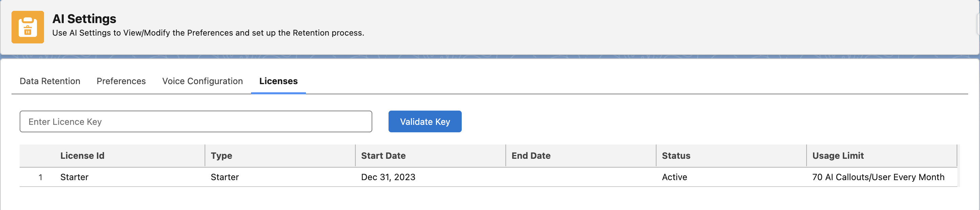Click the AI Settings page title
Viewport: 980px width, 210px height.
(84, 19)
